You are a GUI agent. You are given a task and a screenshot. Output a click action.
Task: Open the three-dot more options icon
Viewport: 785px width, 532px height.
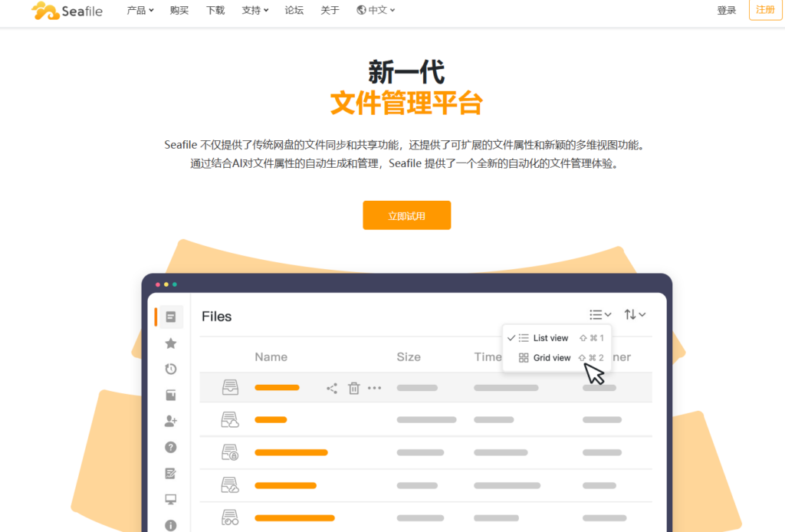374,389
